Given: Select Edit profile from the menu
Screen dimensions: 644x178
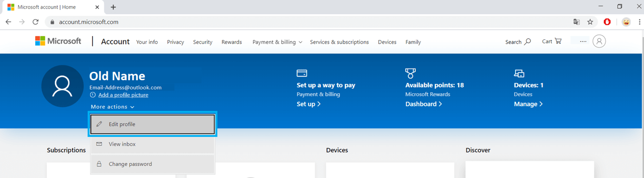Looking at the screenshot, I should coord(152,124).
